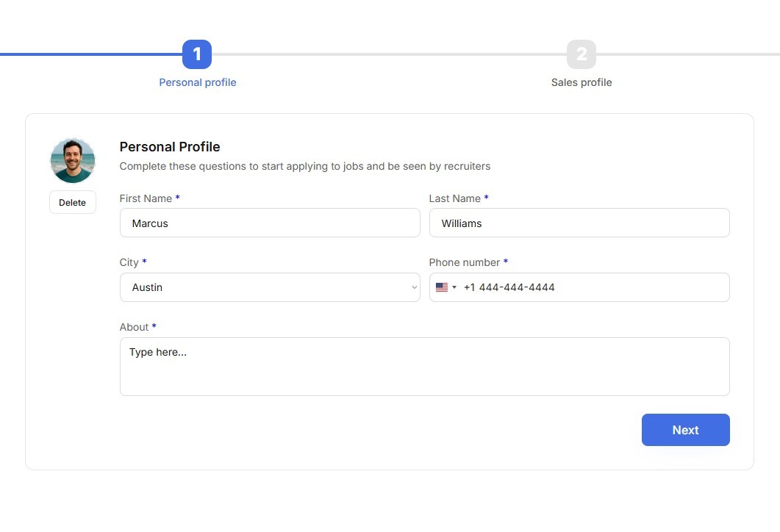Click into the About text area
This screenshot has width=780, height=532.
[424, 367]
